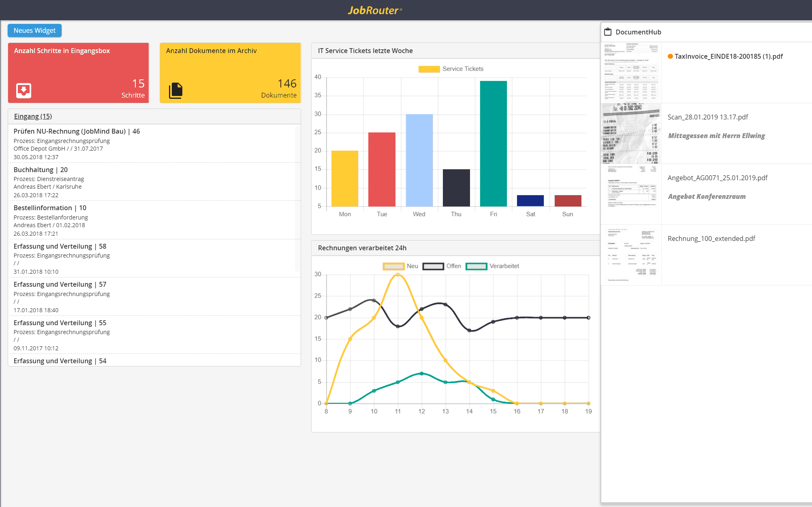Click the Thursday dark bar in tickets chart
Screen dimensions: 812x507
[456, 188]
